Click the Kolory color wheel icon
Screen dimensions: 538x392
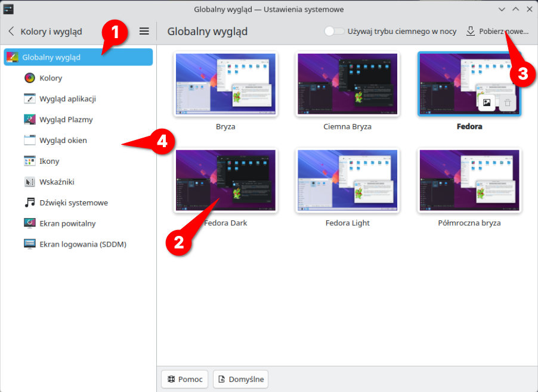click(x=30, y=78)
